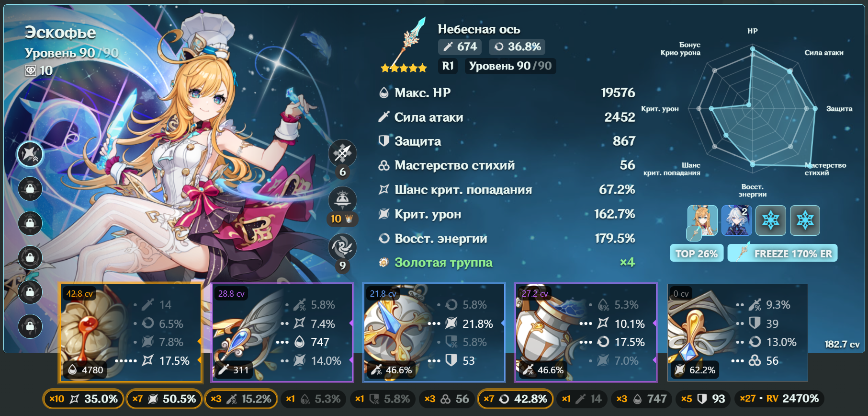Click the FREEZE 170% ER build badge
The height and width of the screenshot is (416, 868).
click(783, 254)
